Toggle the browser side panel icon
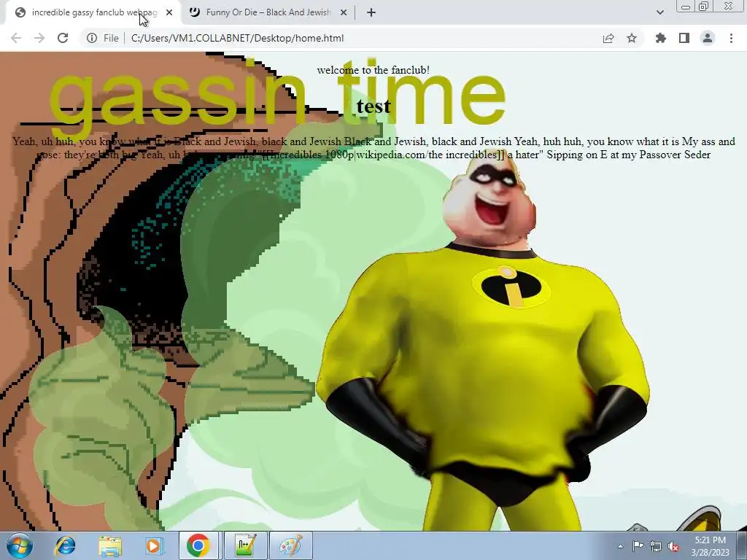This screenshot has height=560, width=747. (684, 38)
